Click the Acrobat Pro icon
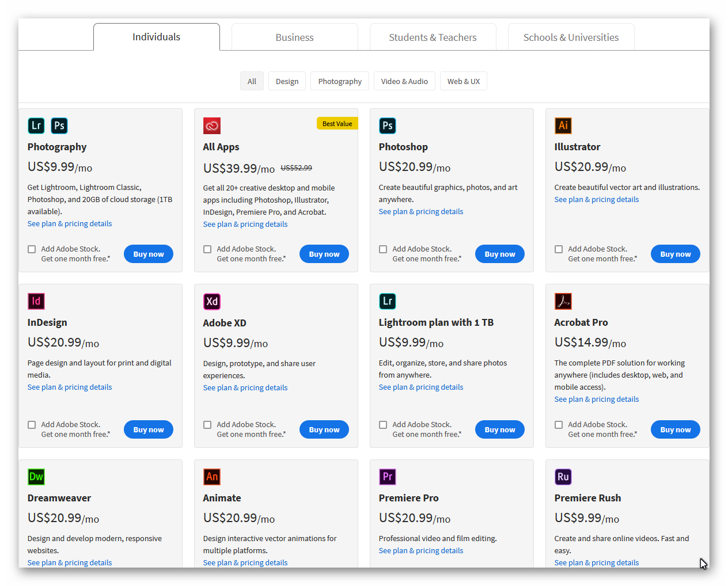 pyautogui.click(x=563, y=301)
